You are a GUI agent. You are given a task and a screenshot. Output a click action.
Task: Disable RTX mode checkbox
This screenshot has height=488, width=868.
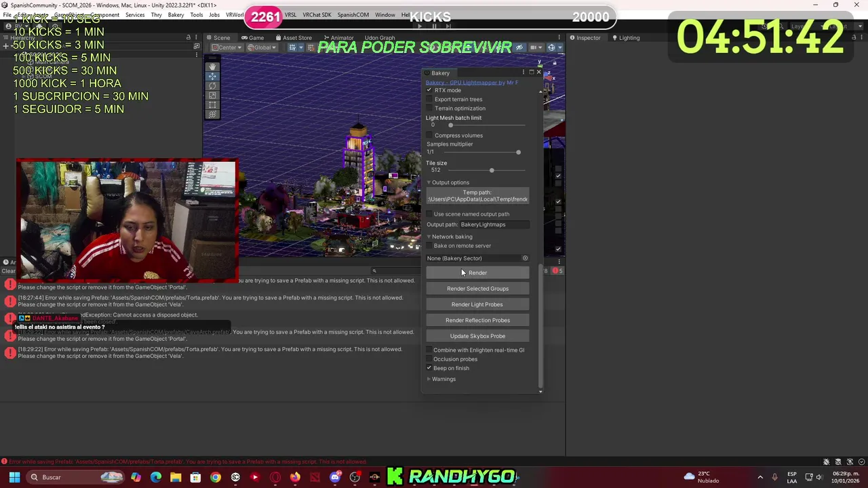point(429,90)
